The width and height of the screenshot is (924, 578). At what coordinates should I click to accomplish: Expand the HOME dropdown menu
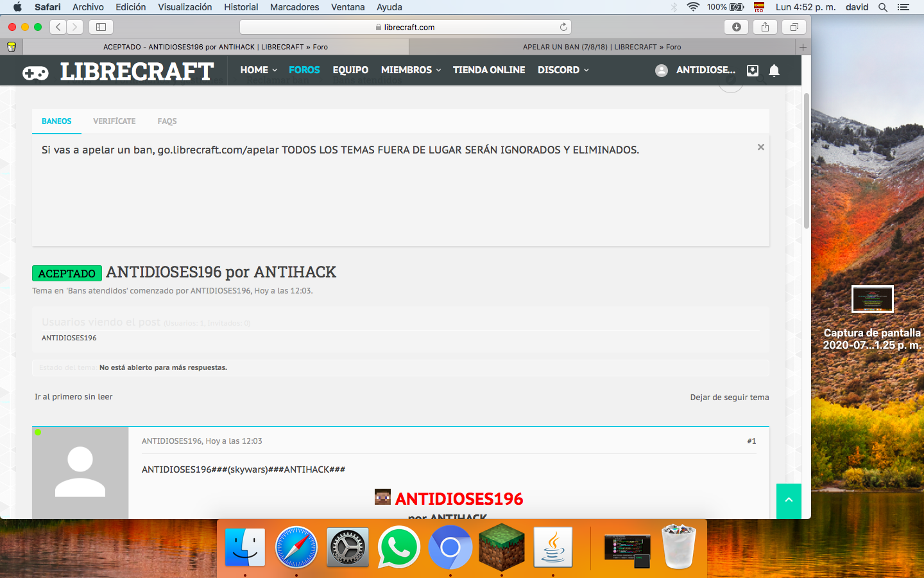pyautogui.click(x=259, y=70)
